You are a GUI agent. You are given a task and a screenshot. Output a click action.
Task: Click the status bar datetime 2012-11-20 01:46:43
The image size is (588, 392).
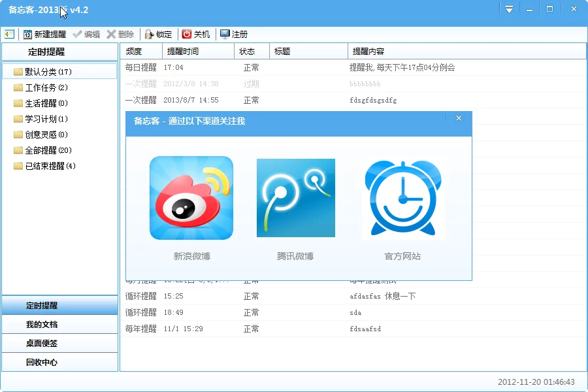536,382
